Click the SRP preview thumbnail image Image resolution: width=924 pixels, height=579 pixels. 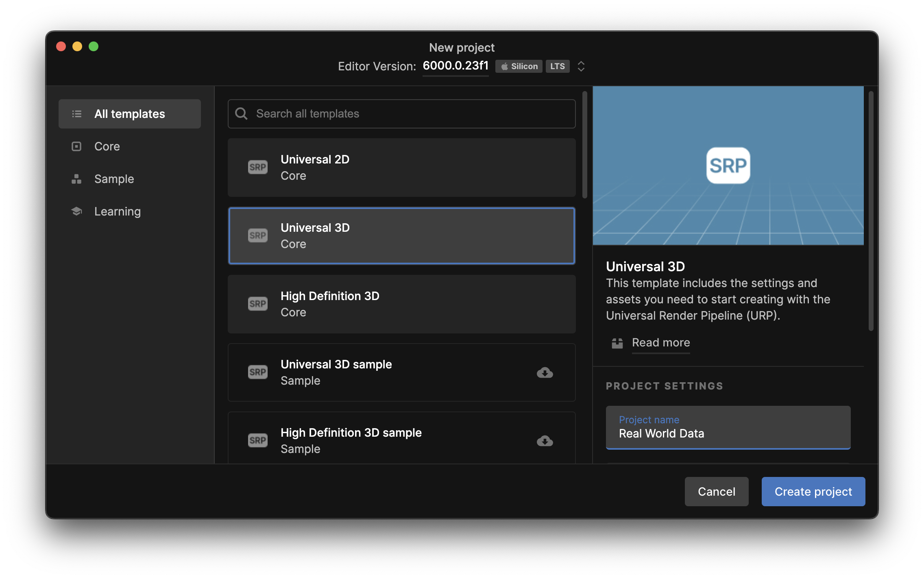tap(728, 165)
